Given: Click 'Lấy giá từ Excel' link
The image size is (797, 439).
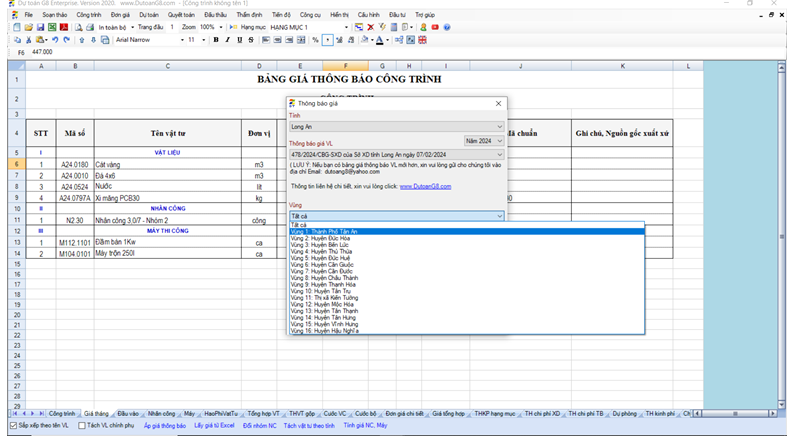Looking at the screenshot, I should 214,426.
